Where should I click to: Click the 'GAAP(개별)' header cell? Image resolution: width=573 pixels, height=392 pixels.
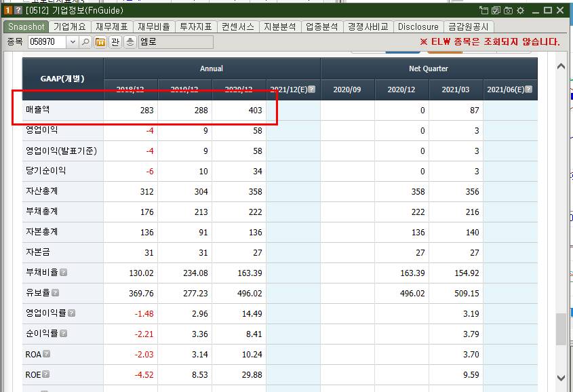pos(62,79)
